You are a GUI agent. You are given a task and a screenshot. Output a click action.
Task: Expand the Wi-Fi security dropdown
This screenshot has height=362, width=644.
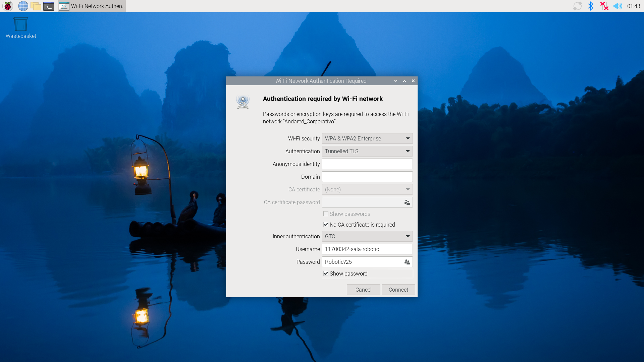[367, 139]
